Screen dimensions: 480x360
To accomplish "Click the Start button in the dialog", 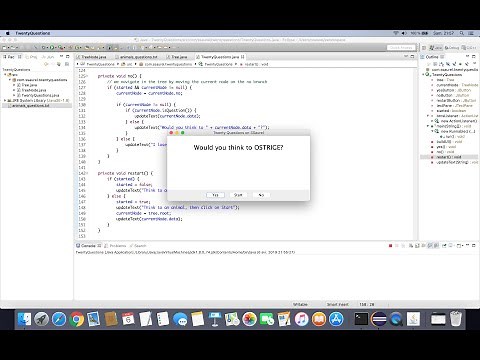I will click(x=238, y=195).
